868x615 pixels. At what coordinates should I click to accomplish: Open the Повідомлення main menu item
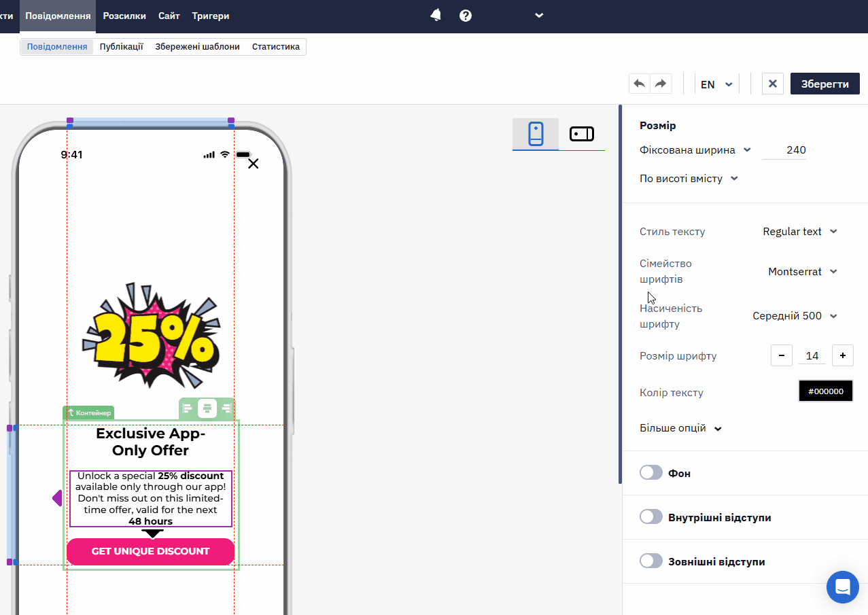[58, 16]
